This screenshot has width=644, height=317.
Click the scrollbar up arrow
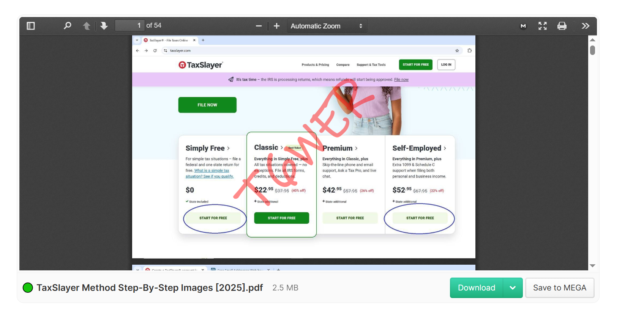point(592,40)
